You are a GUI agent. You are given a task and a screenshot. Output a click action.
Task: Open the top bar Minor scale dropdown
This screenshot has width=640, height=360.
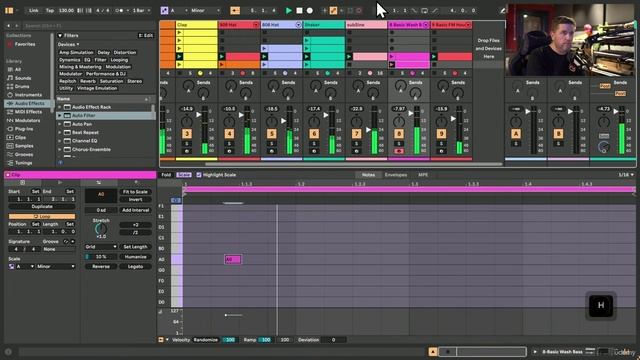[x=205, y=10]
